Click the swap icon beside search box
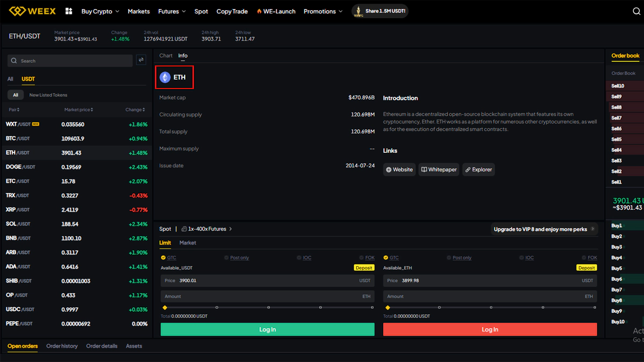This screenshot has height=362, width=644. 141,60
